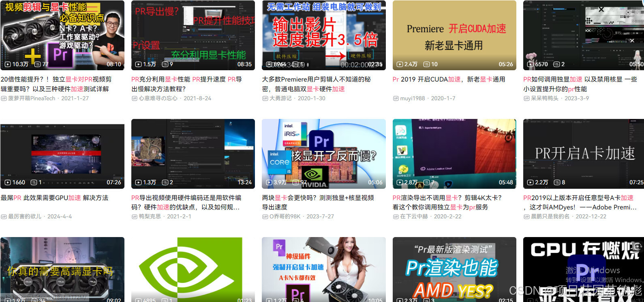644x302 pixels.
Task: Click danmaku icon beside count 9
Action: tap(165, 64)
